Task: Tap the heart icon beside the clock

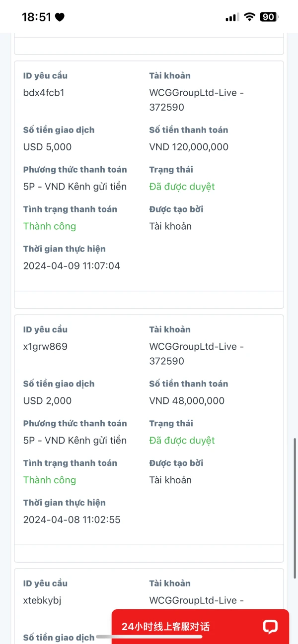Action: pyautogui.click(x=60, y=17)
